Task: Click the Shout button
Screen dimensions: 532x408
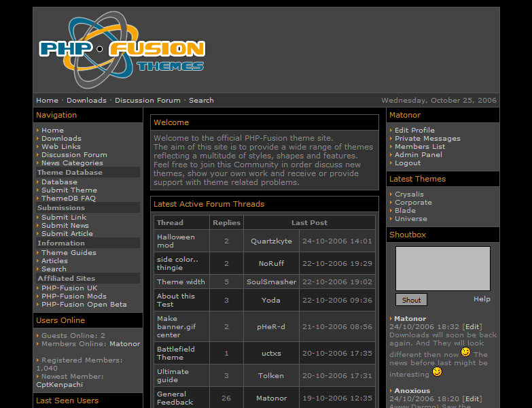Action: 411,300
